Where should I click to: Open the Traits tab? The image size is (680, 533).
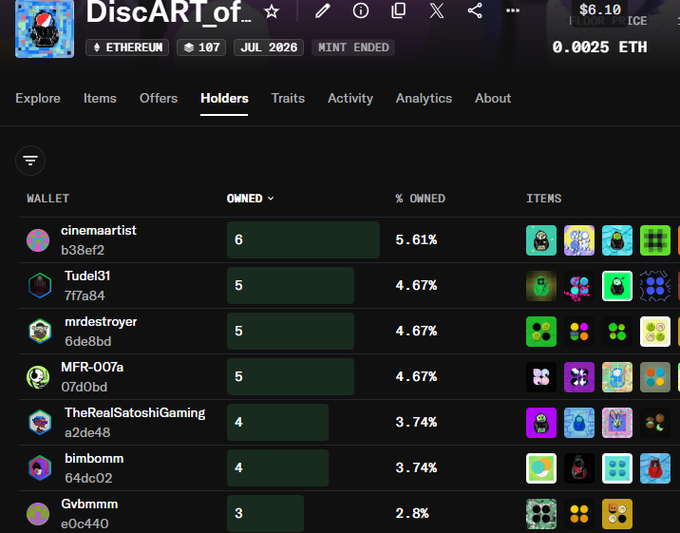tap(288, 98)
